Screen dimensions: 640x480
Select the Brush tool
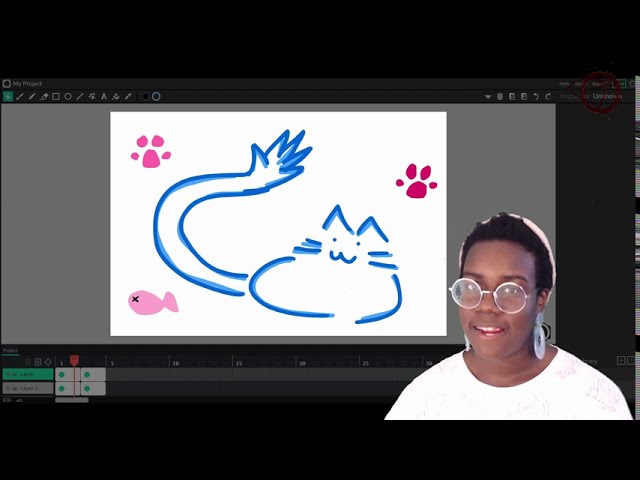[x=20, y=96]
